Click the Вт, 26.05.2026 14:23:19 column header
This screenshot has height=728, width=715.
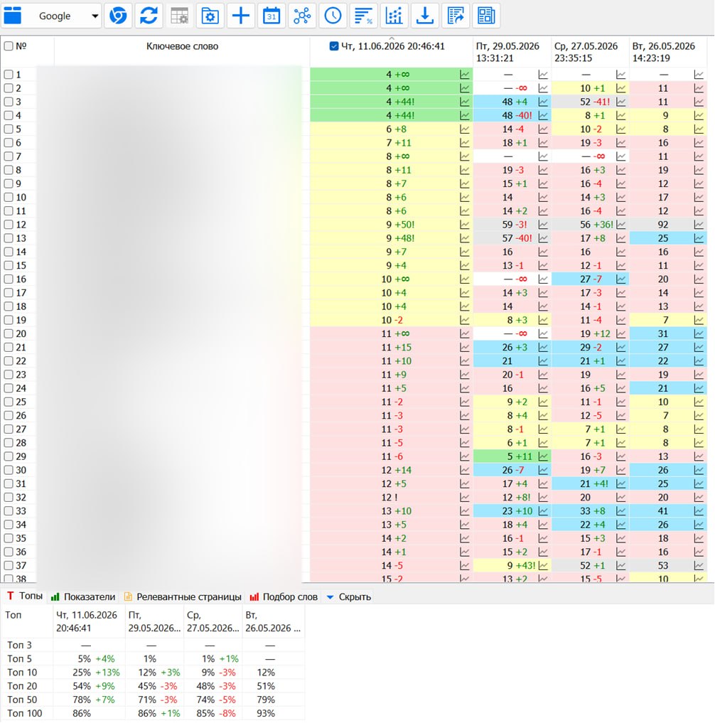click(x=667, y=52)
